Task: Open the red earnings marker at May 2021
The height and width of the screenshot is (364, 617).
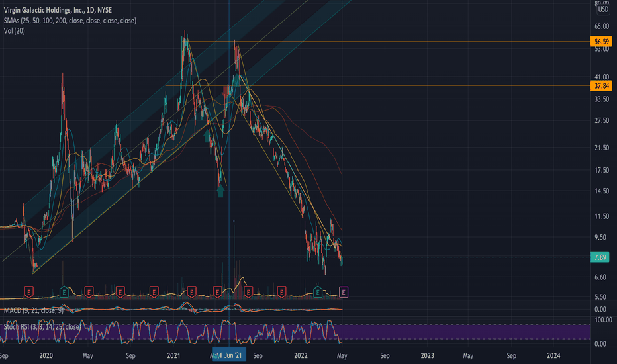Action: click(217, 293)
